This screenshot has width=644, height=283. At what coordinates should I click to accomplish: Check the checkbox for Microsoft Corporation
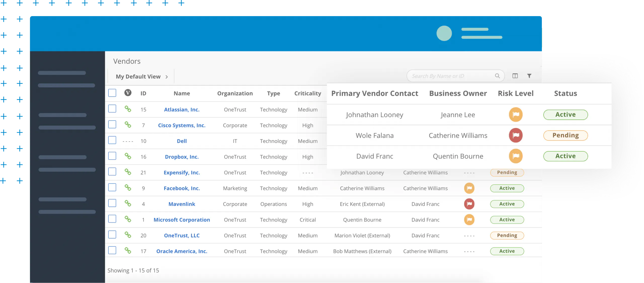click(x=112, y=219)
